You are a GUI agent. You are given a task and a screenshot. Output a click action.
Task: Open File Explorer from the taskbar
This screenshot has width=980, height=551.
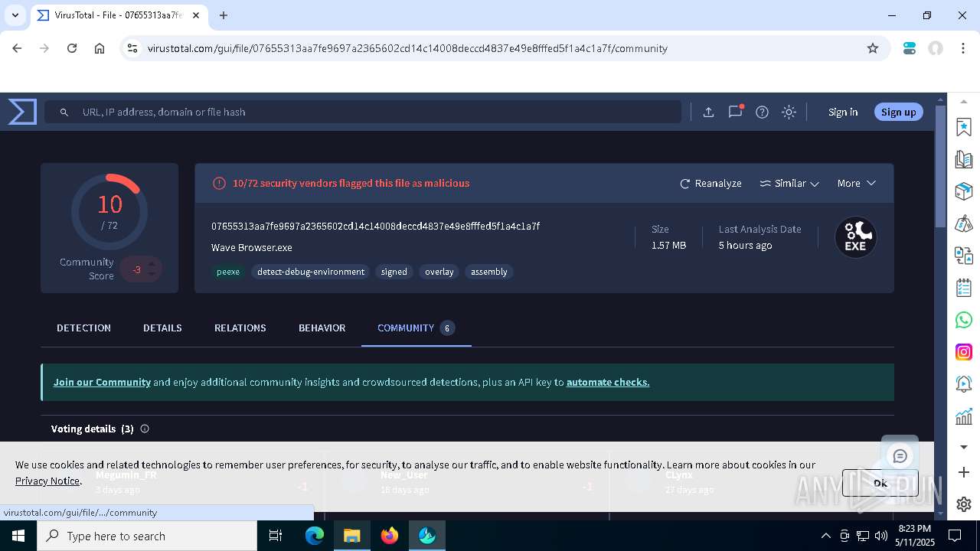pos(352,536)
